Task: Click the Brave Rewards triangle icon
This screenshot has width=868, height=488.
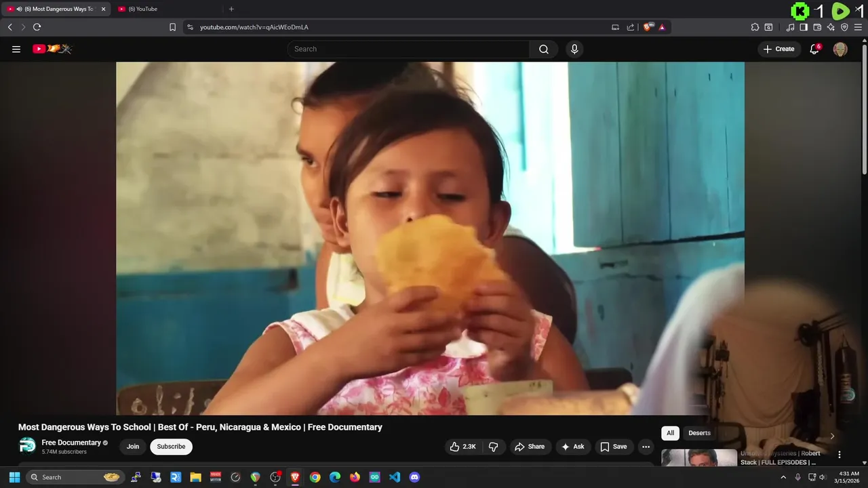Action: (x=662, y=27)
